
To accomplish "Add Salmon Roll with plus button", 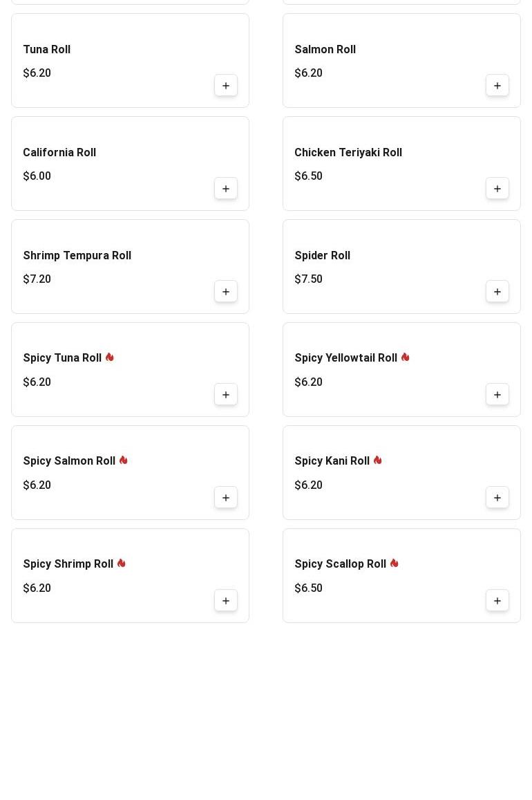I will (x=497, y=86).
